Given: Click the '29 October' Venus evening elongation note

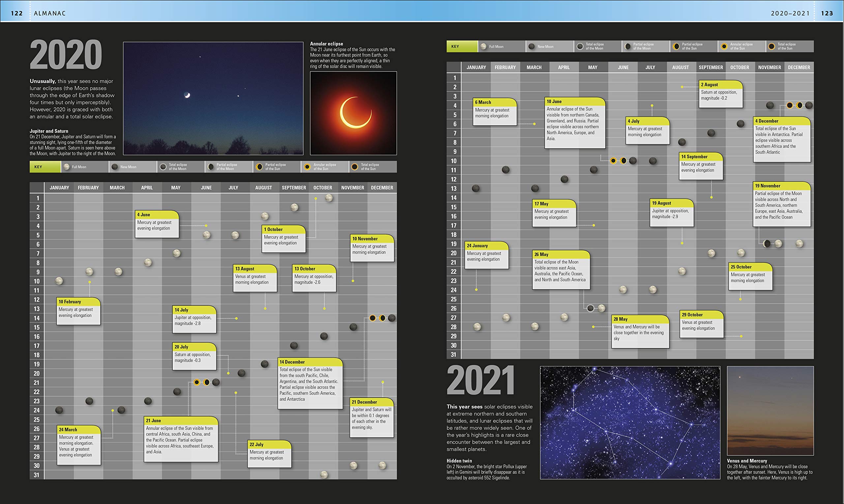Looking at the screenshot, I should [x=702, y=324].
